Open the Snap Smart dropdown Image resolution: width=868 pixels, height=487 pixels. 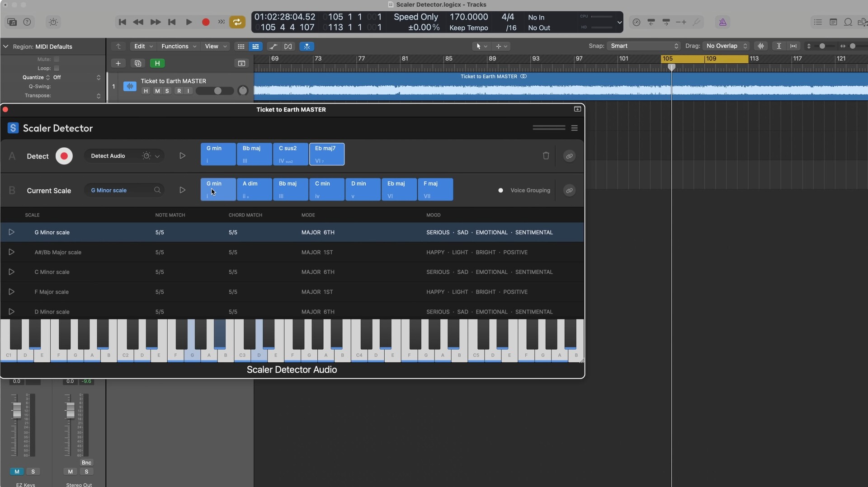tap(643, 46)
